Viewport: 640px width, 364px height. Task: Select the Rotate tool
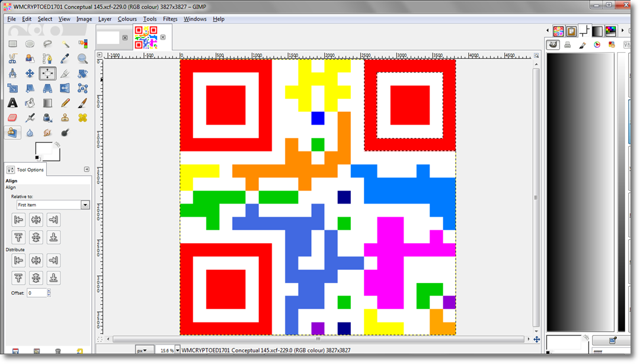pyautogui.click(x=82, y=73)
